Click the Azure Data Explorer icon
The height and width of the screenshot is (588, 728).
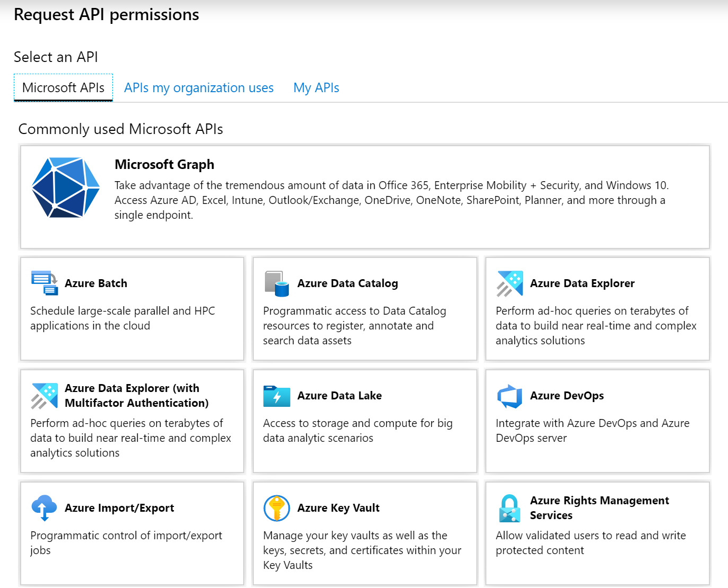pyautogui.click(x=510, y=283)
